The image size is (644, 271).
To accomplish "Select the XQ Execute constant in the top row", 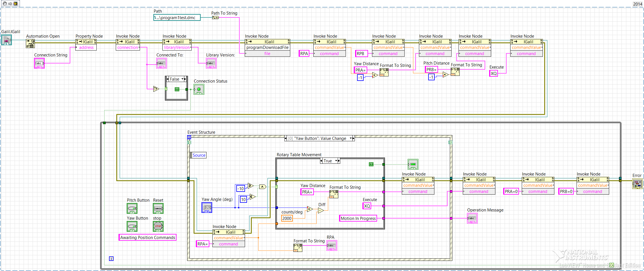I will click(494, 74).
